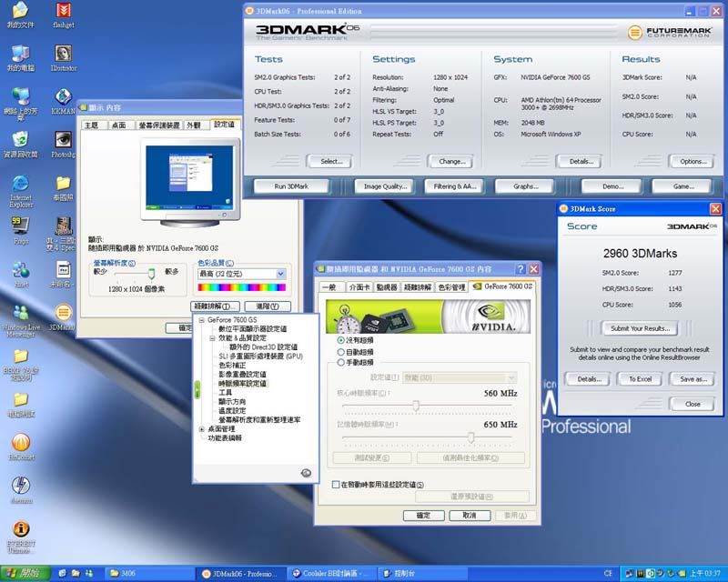The height and width of the screenshot is (582, 728).
Task: Launch the Photoshop desktop shortcut
Action: click(x=63, y=145)
